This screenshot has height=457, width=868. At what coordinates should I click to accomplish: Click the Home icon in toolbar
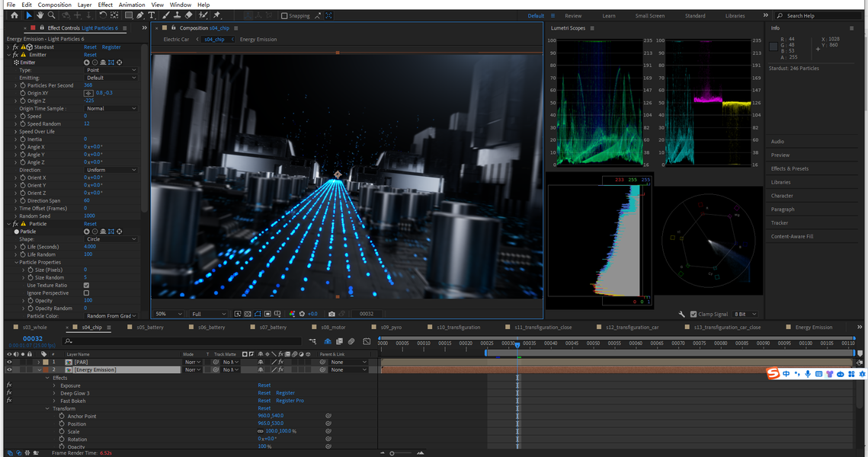[x=14, y=15]
